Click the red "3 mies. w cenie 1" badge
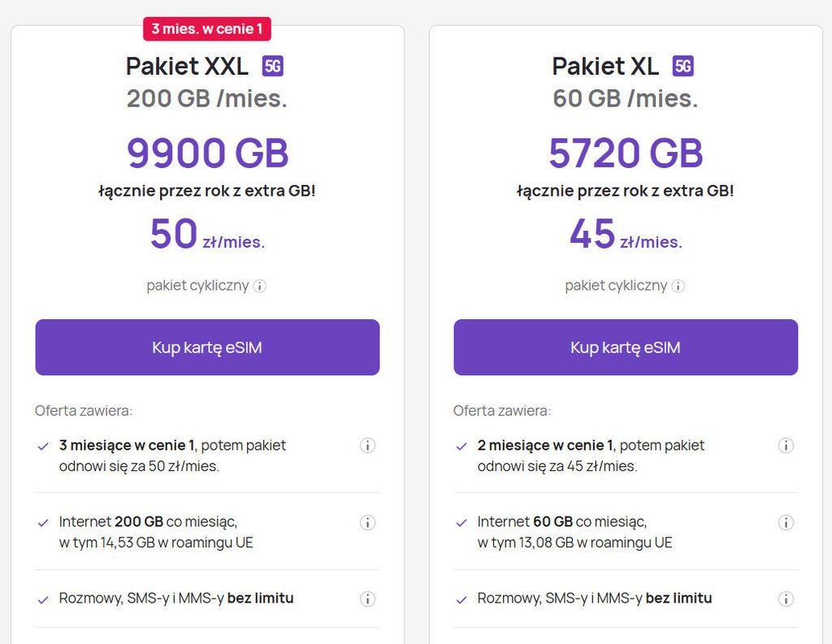This screenshot has height=644, width=832. click(x=207, y=29)
